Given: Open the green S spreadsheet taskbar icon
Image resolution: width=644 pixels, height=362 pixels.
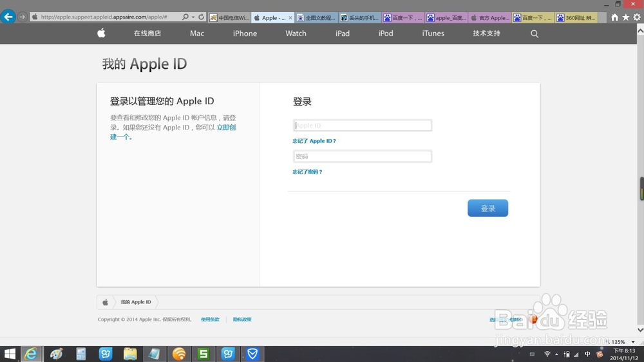Looking at the screenshot, I should click(204, 354).
